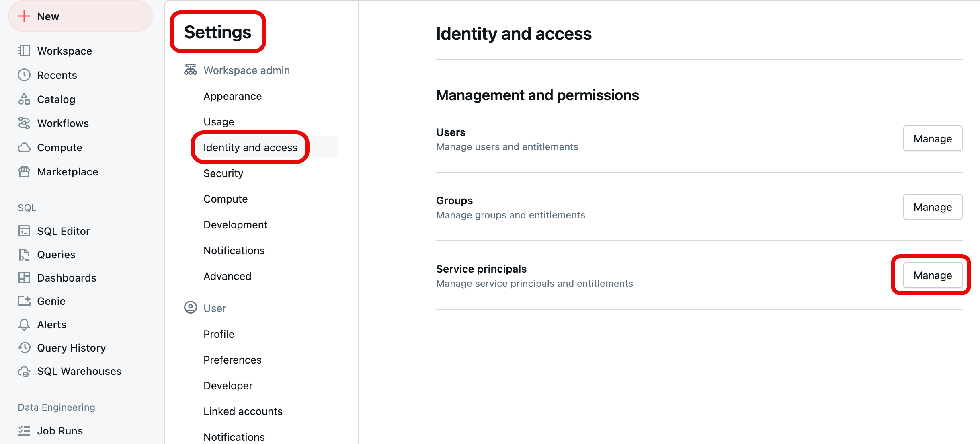The height and width of the screenshot is (444, 980).
Task: Expand Workspace admin settings
Action: [x=247, y=70]
